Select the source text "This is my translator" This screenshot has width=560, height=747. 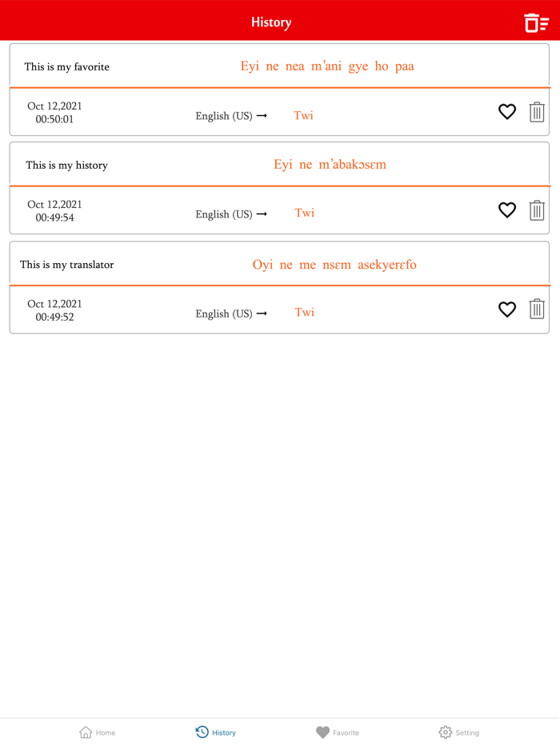(x=66, y=264)
